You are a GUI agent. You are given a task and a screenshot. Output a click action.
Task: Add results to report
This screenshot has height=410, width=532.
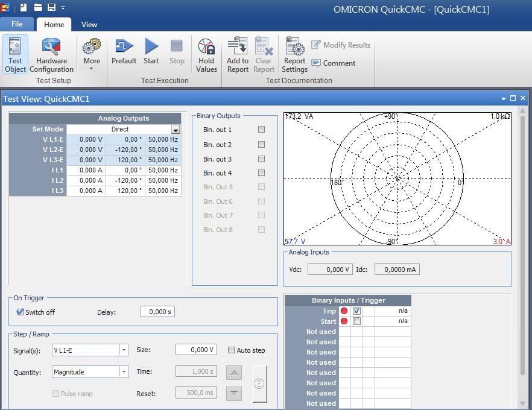pyautogui.click(x=238, y=55)
